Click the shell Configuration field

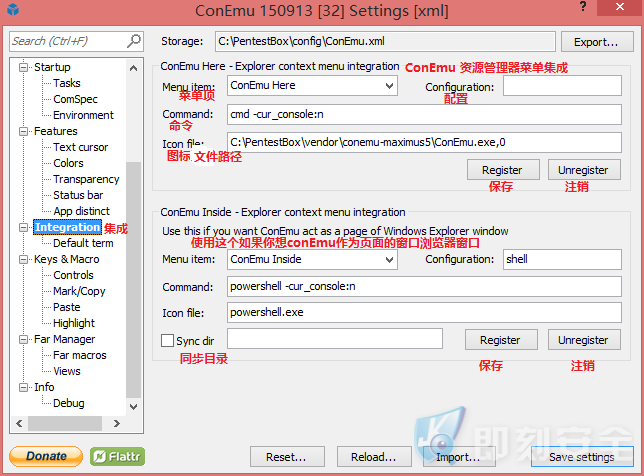562,260
